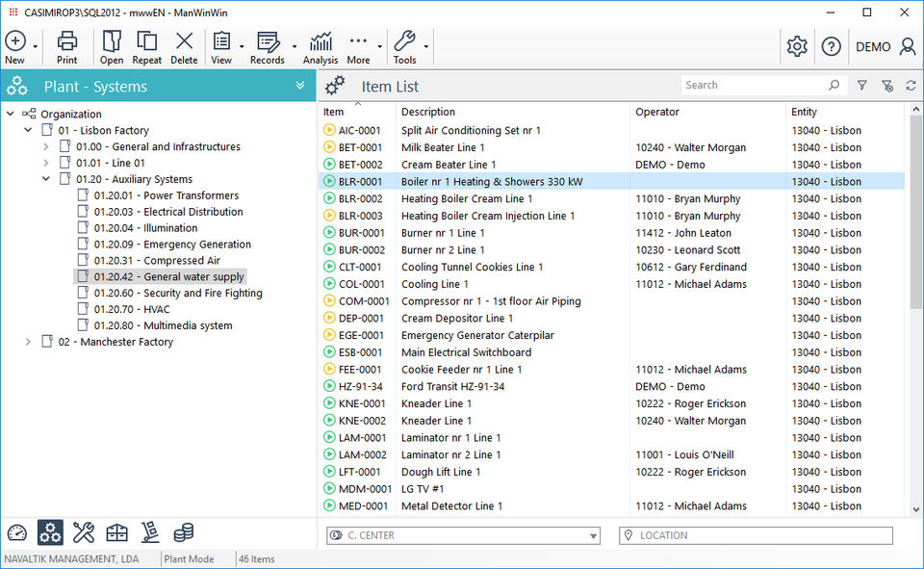Open the dashboard gauge module
The height and width of the screenshot is (569, 924).
tap(17, 532)
